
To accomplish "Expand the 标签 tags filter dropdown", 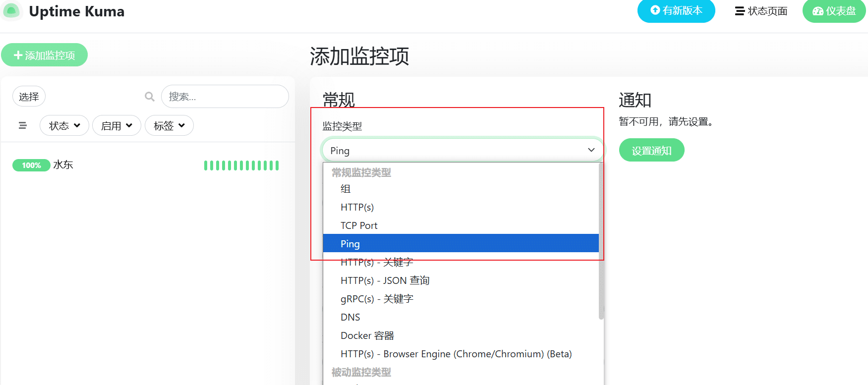I will click(169, 125).
